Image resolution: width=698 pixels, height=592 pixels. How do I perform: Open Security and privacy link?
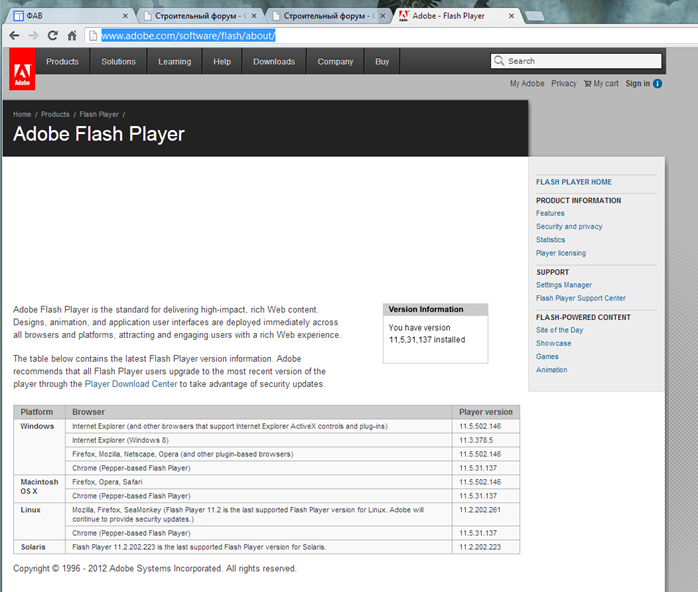[x=569, y=227]
